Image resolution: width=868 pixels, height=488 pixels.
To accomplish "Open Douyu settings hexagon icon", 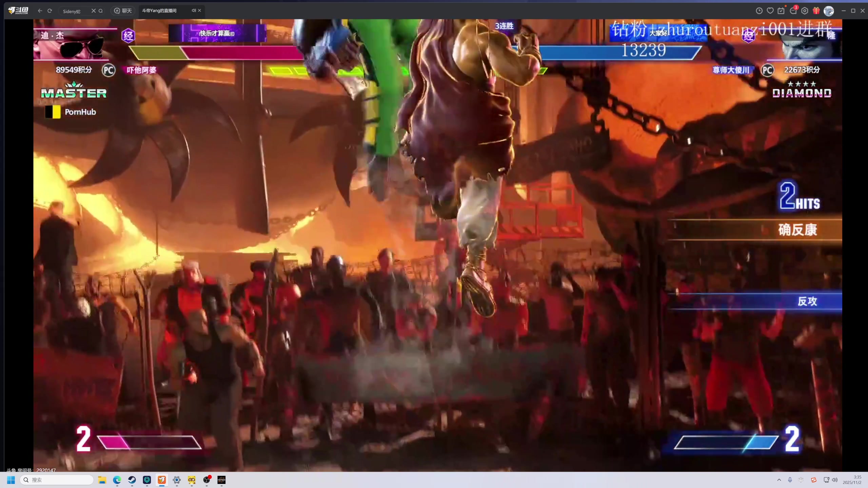I will pyautogui.click(x=805, y=11).
